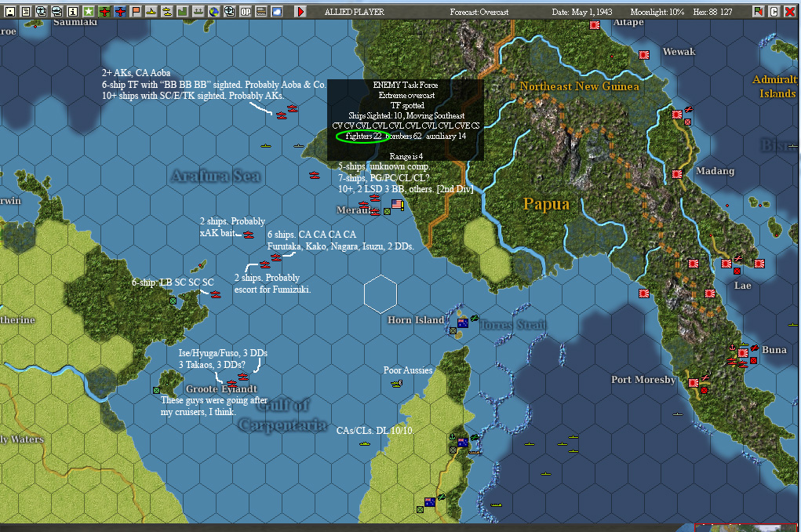Select the Australian flag at Horn Island
Screen dimensions: 801x532
click(x=463, y=323)
